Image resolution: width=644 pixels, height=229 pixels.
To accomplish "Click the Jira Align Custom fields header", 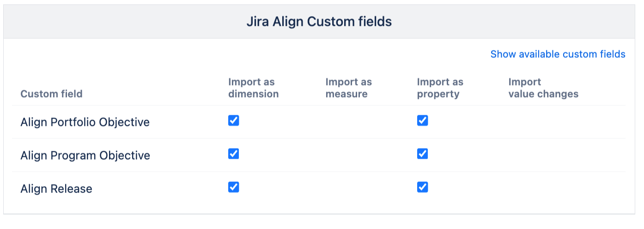I will click(x=319, y=21).
